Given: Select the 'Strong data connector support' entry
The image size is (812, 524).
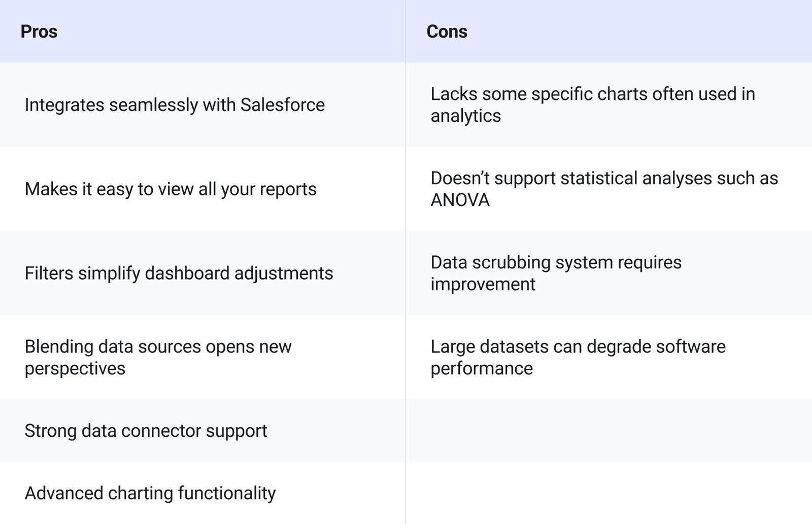Looking at the screenshot, I should click(x=146, y=431).
